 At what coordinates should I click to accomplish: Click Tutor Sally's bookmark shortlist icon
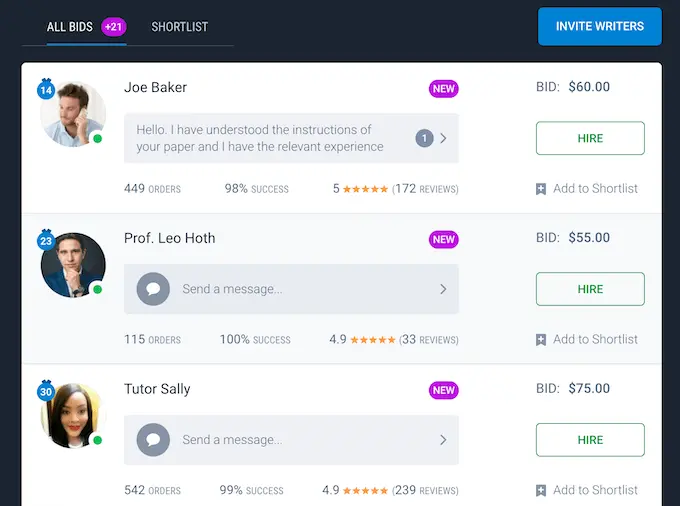[541, 491]
